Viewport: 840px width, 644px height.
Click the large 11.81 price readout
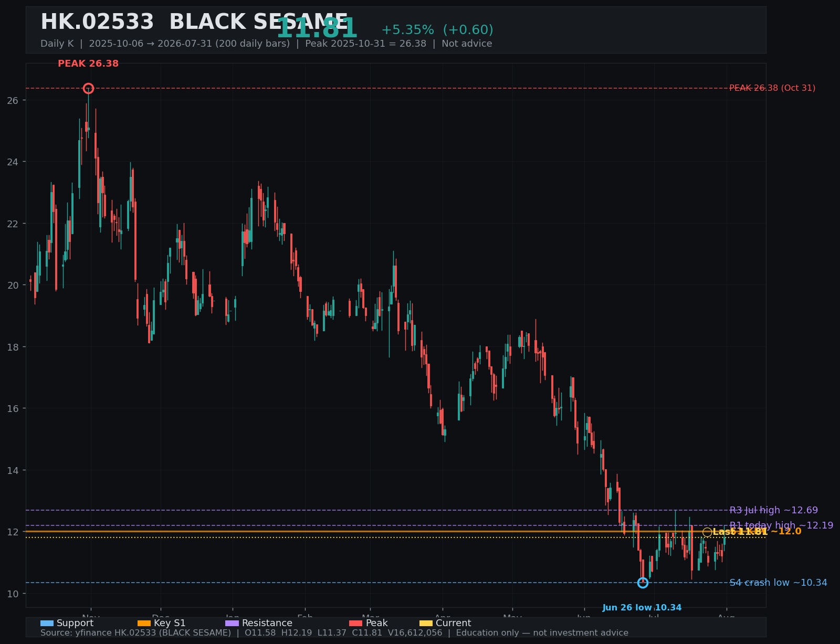tap(317, 29)
